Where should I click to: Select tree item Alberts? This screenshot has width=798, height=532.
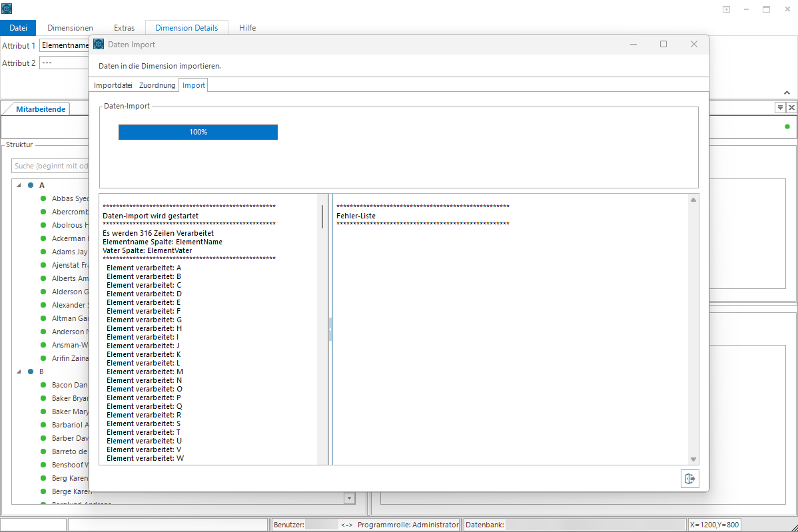(70, 278)
